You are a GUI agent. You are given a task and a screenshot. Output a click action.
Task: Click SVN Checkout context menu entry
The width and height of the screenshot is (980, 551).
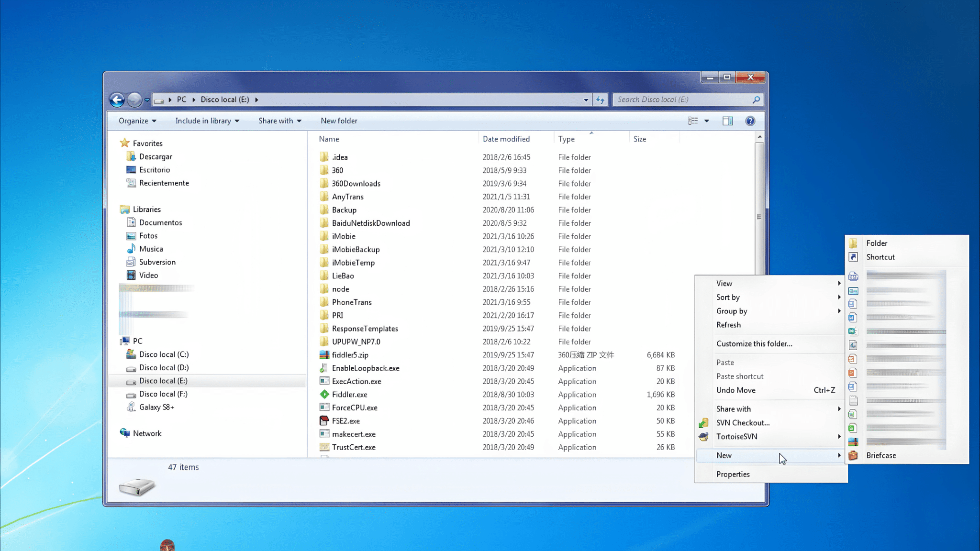tap(743, 423)
